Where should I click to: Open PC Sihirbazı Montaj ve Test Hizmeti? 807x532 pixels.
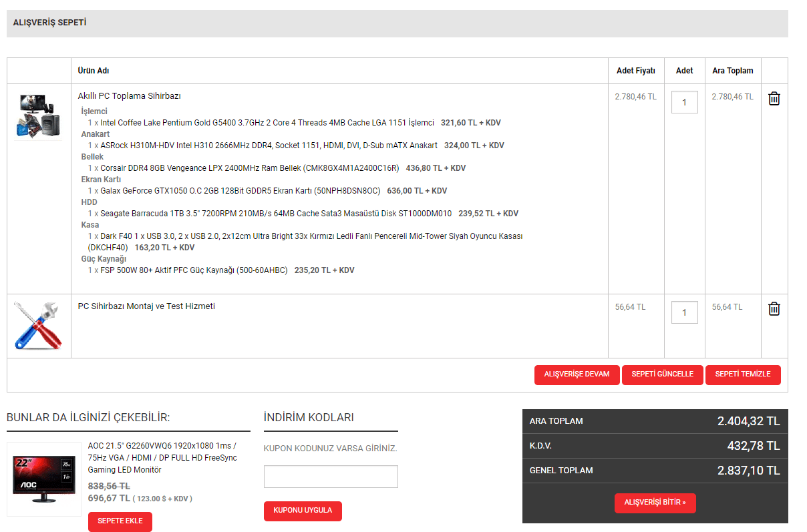click(146, 306)
